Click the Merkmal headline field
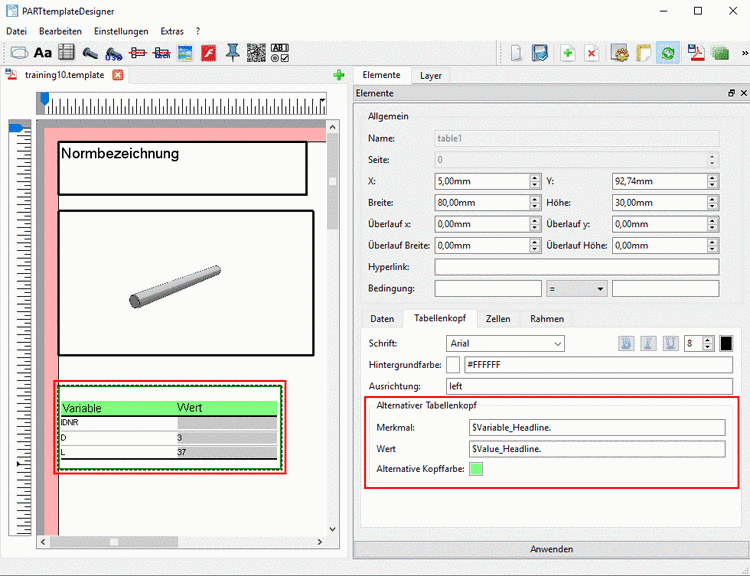 [597, 428]
